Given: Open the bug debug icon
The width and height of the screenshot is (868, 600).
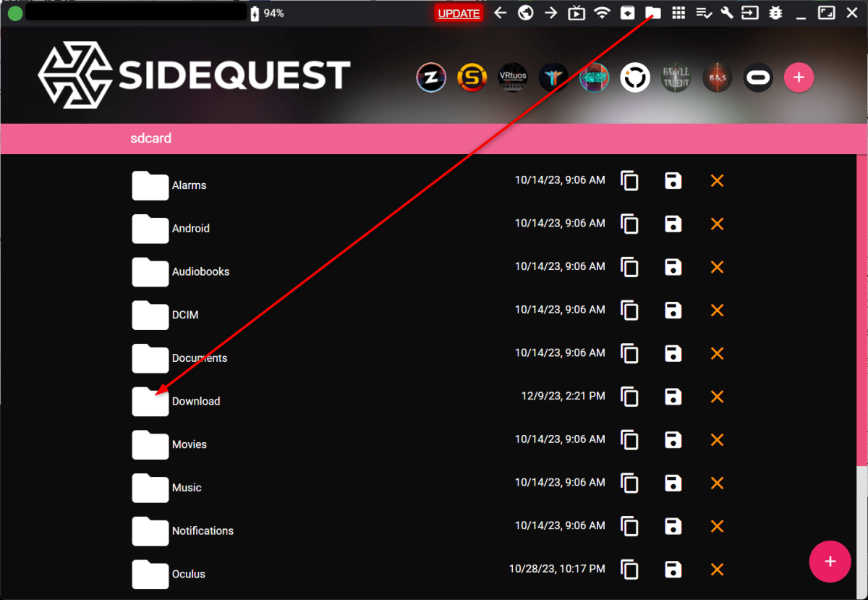Looking at the screenshot, I should (x=775, y=13).
